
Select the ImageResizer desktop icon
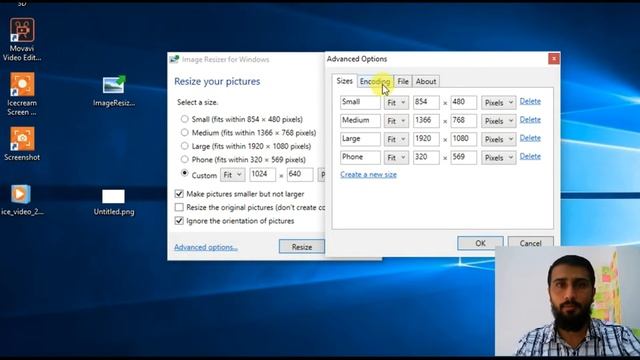(x=114, y=91)
